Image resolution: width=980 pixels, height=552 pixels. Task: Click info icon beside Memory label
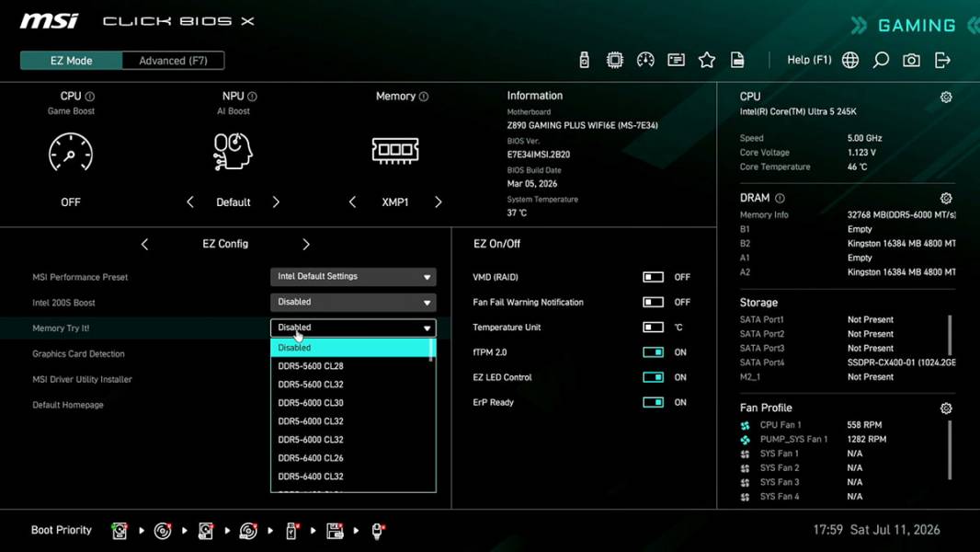424,97
